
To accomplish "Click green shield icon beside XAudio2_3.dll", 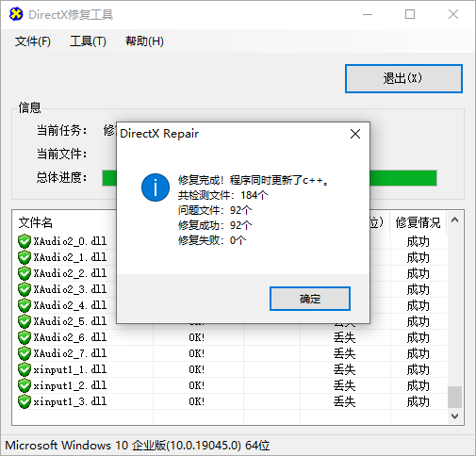I will pyautogui.click(x=25, y=289).
